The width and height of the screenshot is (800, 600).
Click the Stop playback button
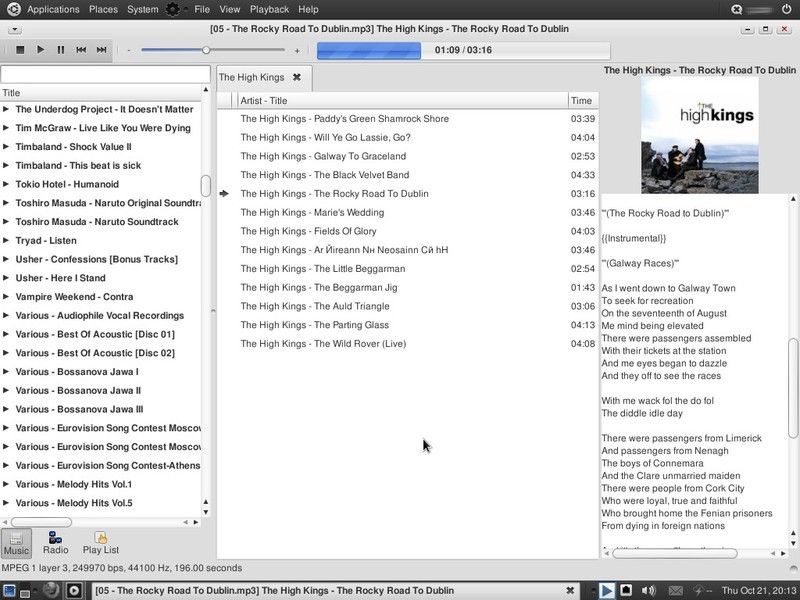pos(20,50)
